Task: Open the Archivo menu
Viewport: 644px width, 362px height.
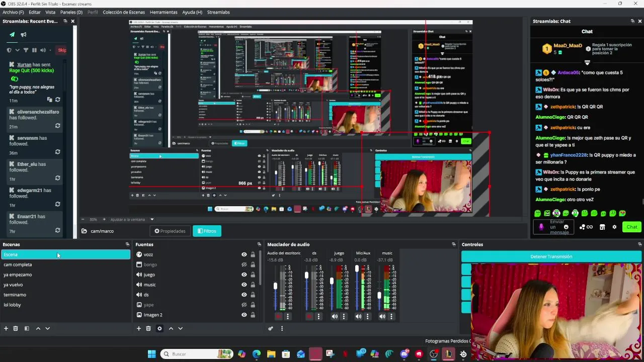Action: [x=13, y=12]
